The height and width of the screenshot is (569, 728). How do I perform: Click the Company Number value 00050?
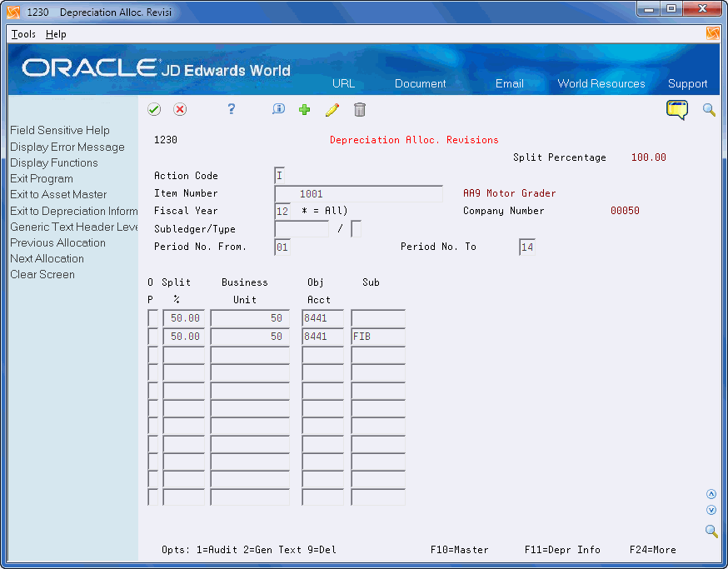625,211
